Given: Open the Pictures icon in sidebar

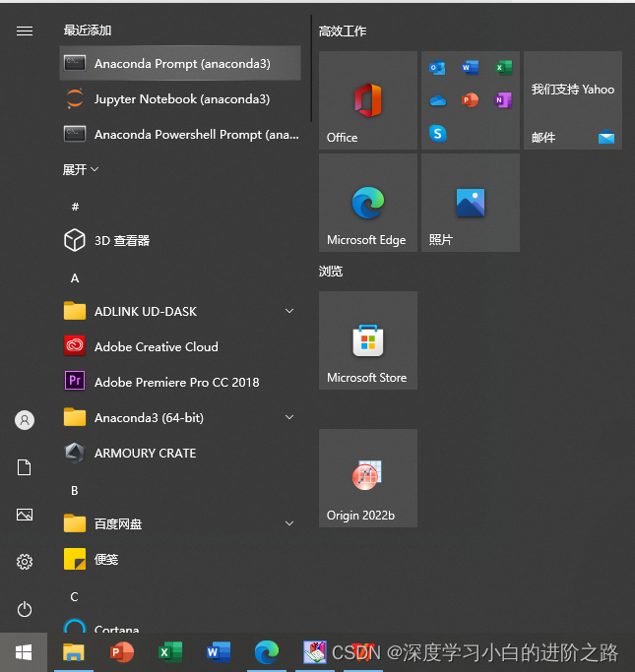Looking at the screenshot, I should 25,515.
